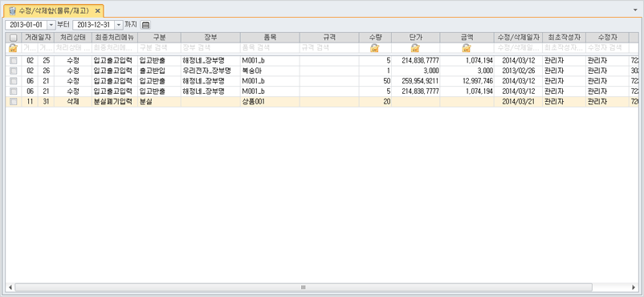Sort by the 수정/삭제일자 column header
This screenshot has height=297, width=644.
(x=518, y=38)
